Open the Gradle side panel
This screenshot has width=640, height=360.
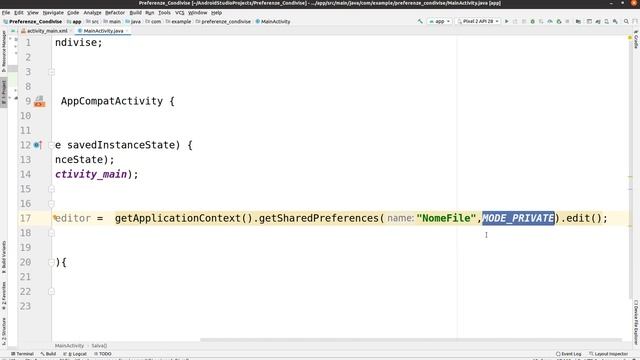[x=636, y=40]
